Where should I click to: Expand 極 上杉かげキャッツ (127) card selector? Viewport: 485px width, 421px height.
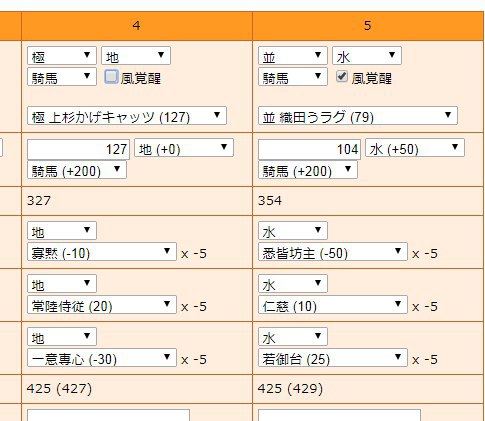127,116
